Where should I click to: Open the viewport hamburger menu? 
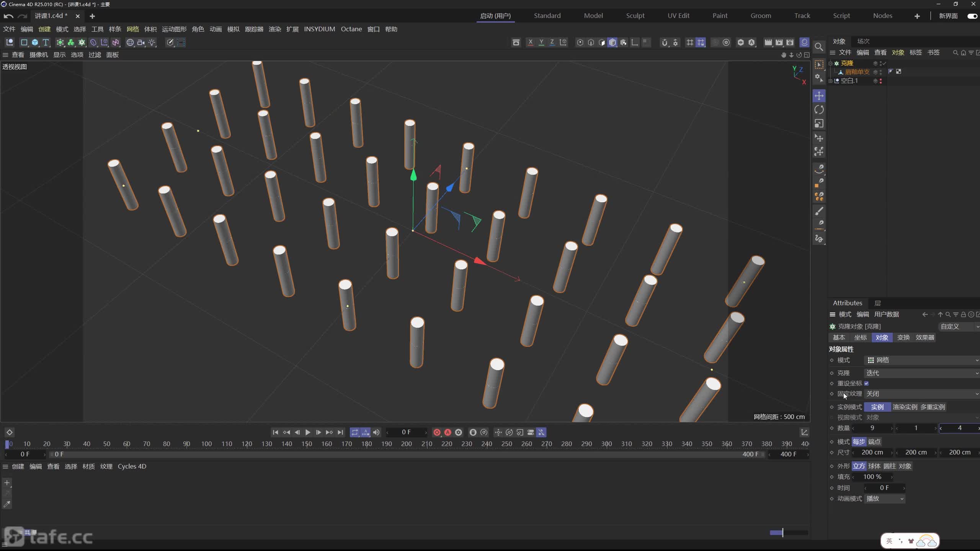[x=5, y=55]
